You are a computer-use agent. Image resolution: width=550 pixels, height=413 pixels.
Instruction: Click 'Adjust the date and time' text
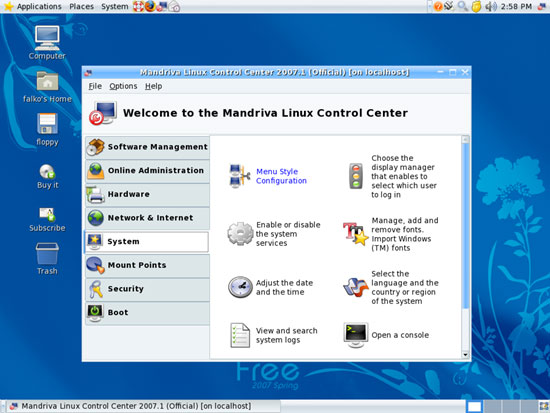tap(284, 287)
